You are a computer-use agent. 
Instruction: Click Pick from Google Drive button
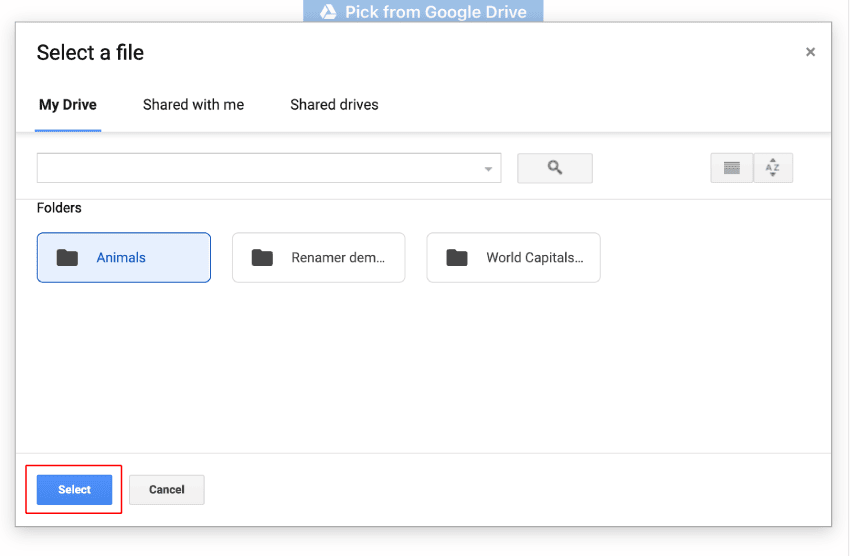tap(423, 11)
